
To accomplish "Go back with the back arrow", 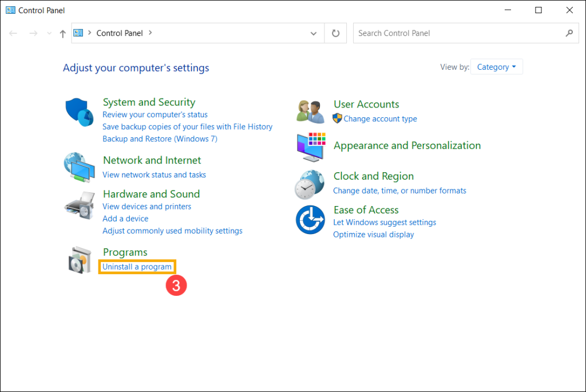I will [13, 33].
